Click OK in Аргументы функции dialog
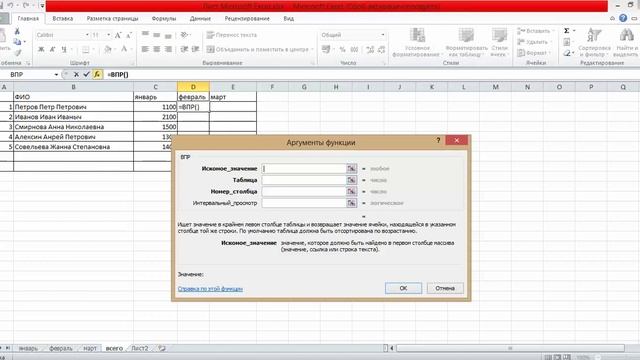 click(403, 288)
